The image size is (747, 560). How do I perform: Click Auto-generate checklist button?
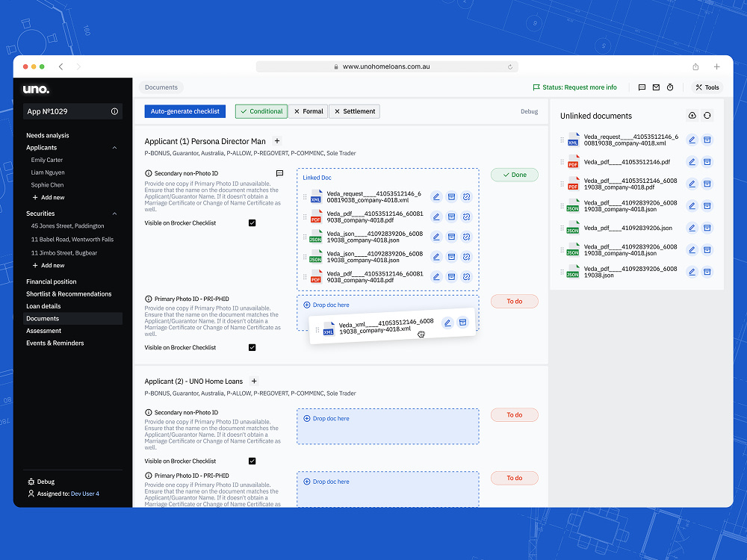click(185, 111)
